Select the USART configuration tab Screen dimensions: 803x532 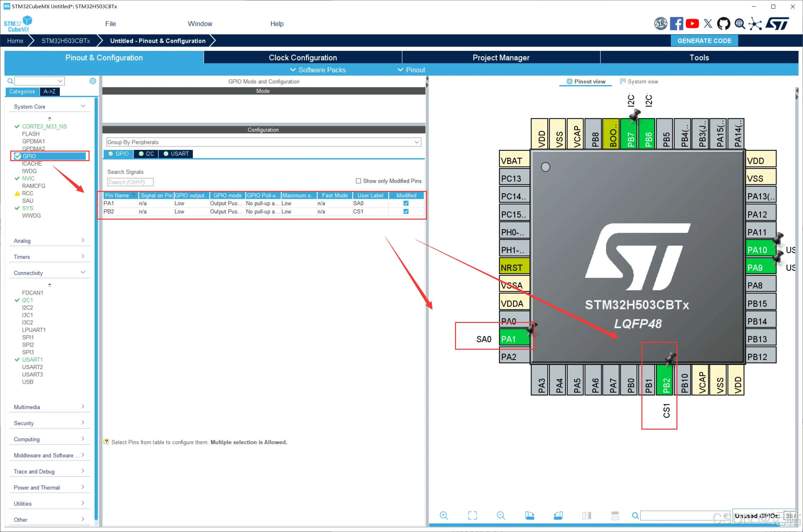(176, 154)
